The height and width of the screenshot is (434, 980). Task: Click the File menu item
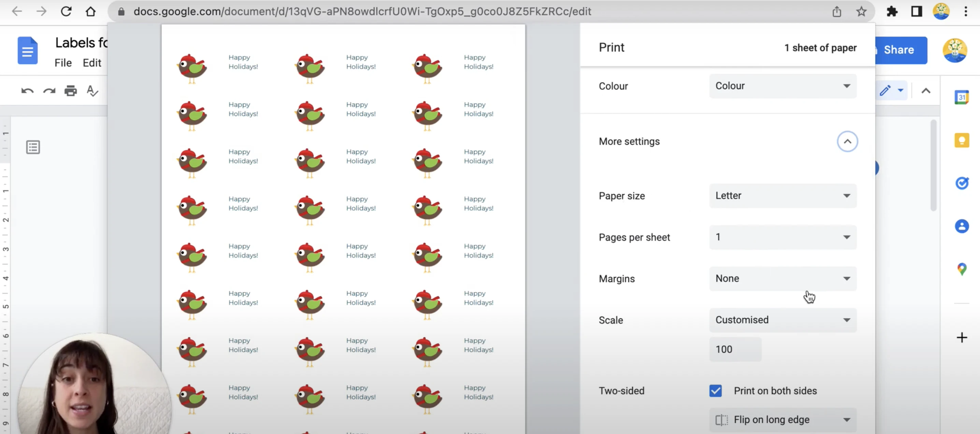(63, 62)
